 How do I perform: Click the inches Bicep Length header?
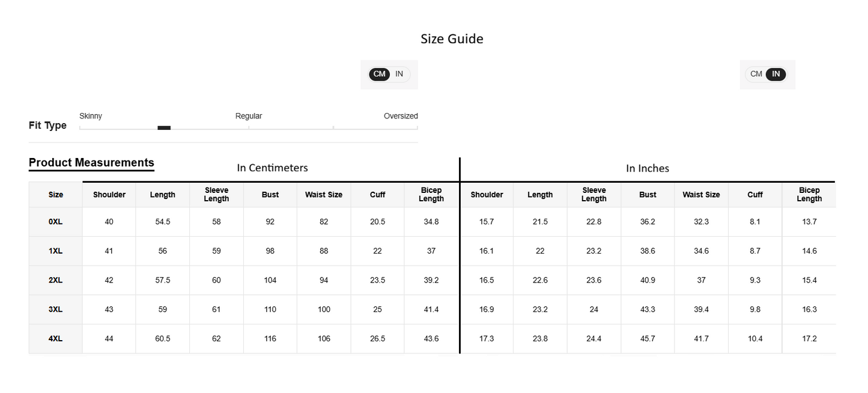coord(809,195)
